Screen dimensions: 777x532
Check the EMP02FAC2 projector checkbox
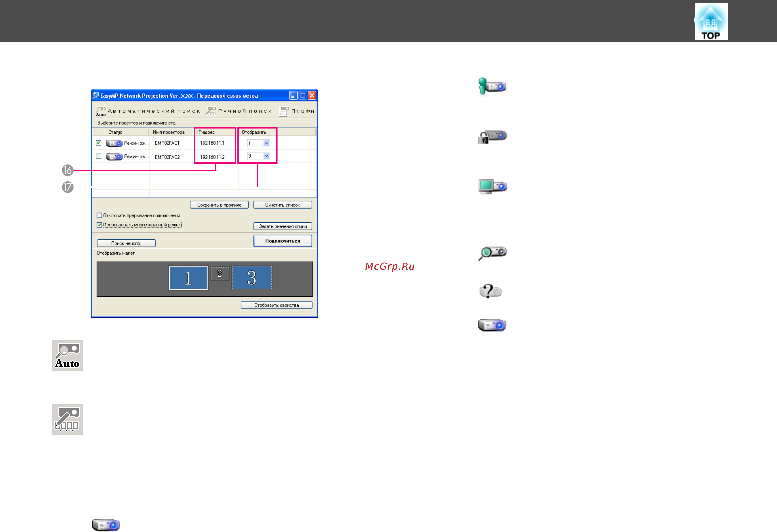coord(98,156)
